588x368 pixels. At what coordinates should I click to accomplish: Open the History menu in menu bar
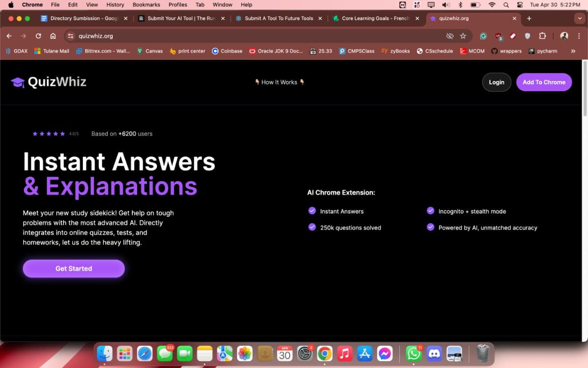tap(115, 4)
